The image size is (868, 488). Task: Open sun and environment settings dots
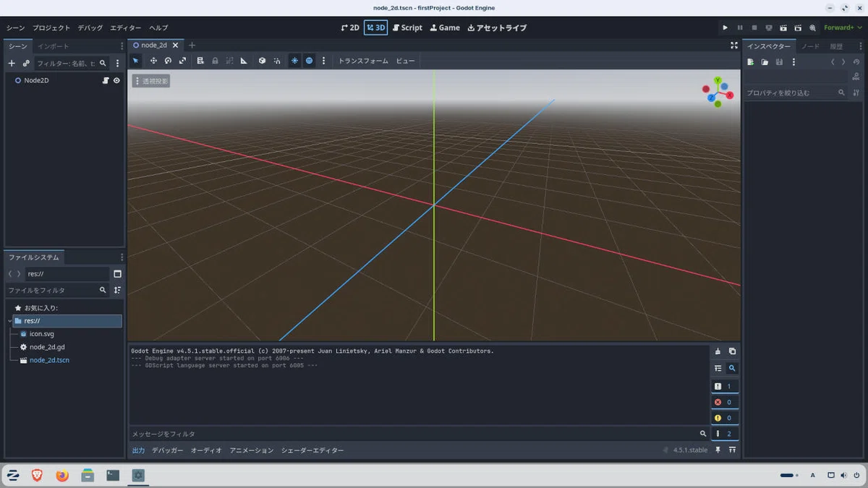pos(323,61)
